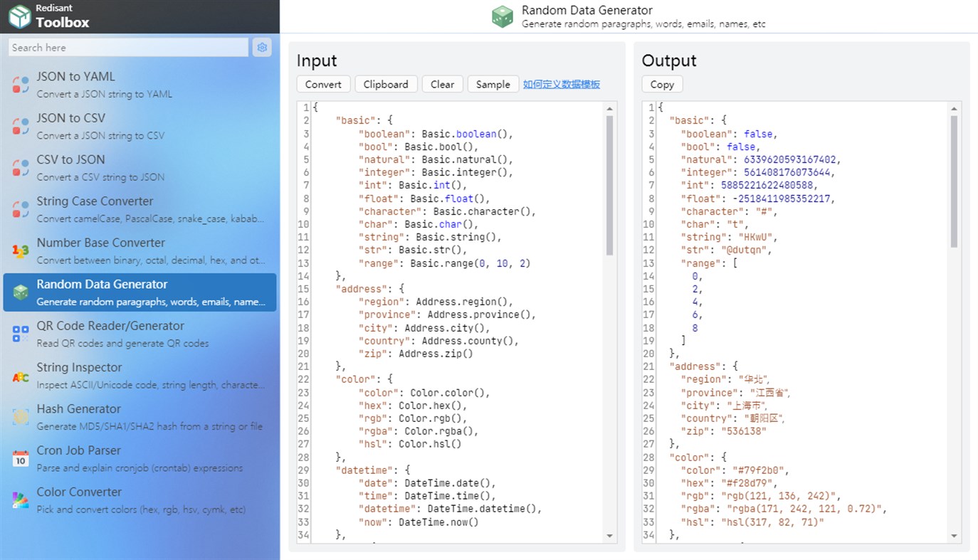Click the Random Data Generator page title
The width and height of the screenshot is (978, 560).
[x=587, y=10]
